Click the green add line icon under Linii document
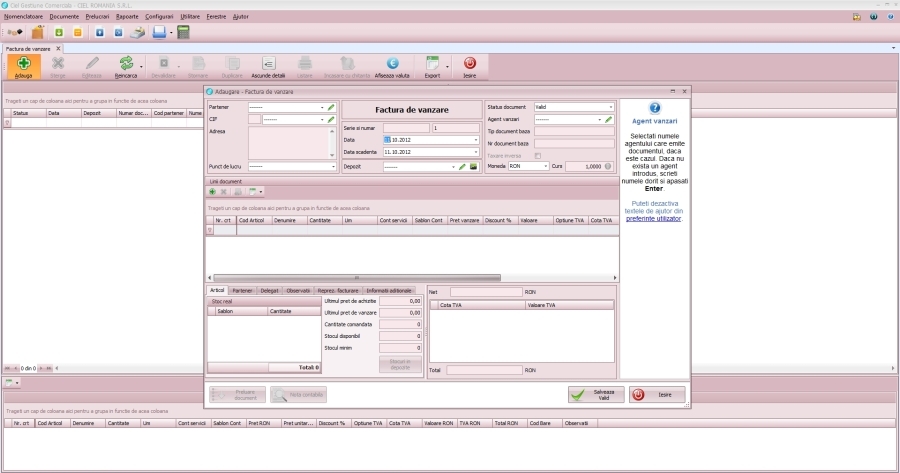 coord(212,191)
